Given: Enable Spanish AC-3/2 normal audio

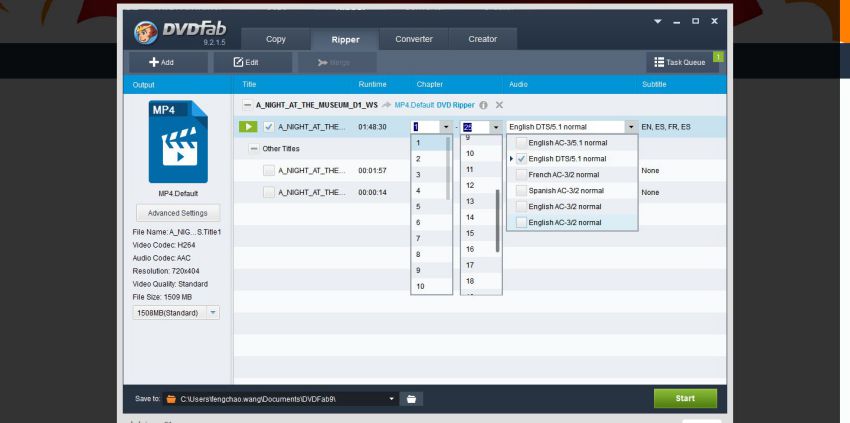Looking at the screenshot, I should pos(521,191).
